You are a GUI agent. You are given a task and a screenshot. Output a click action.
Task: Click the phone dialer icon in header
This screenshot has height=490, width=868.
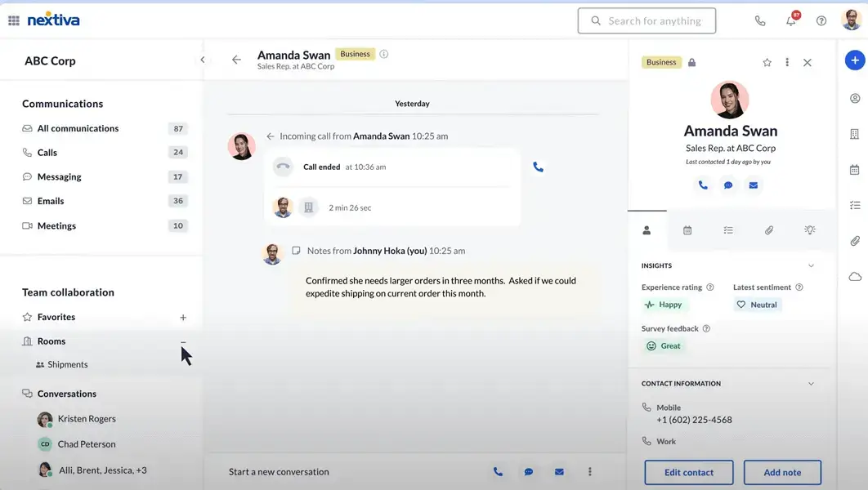coord(760,20)
